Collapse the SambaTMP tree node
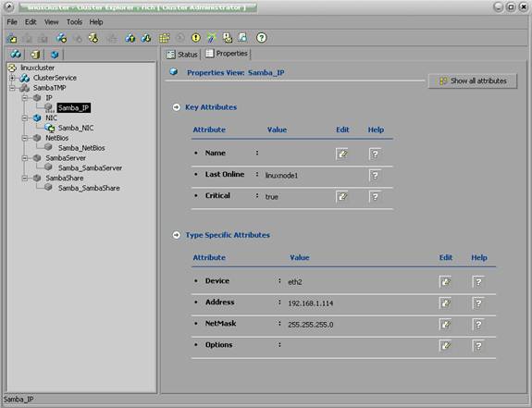The width and height of the screenshot is (532, 408). click(12, 88)
